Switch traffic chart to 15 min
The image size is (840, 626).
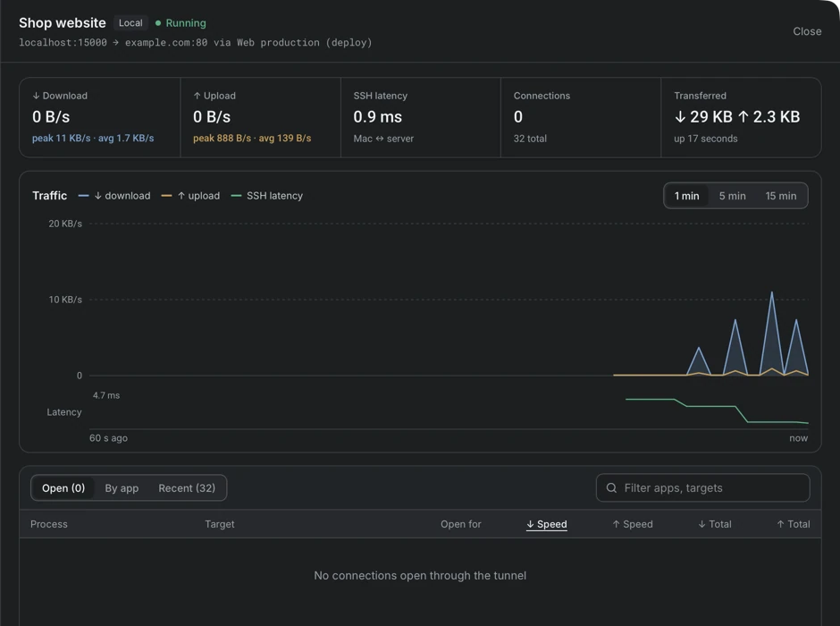pyautogui.click(x=780, y=196)
